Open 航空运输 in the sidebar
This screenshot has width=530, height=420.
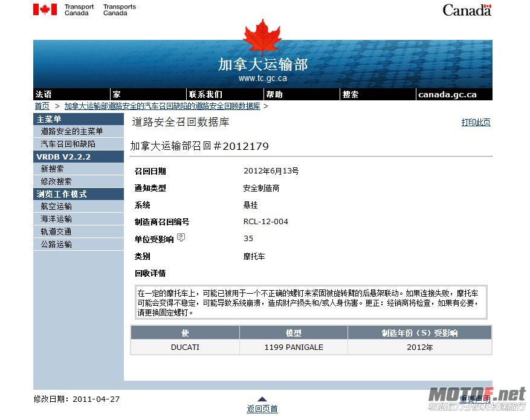(x=56, y=207)
